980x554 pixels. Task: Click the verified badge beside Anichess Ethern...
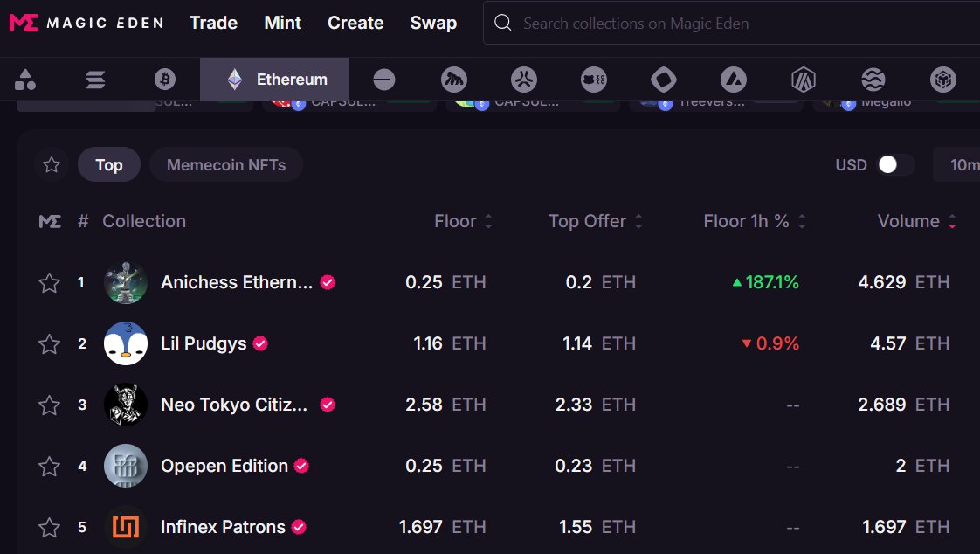(x=328, y=282)
